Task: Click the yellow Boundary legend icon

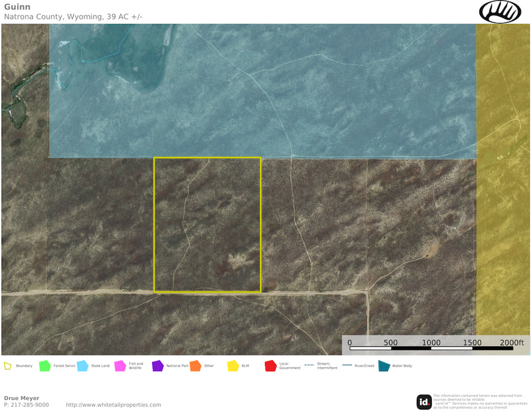Action: (x=8, y=366)
